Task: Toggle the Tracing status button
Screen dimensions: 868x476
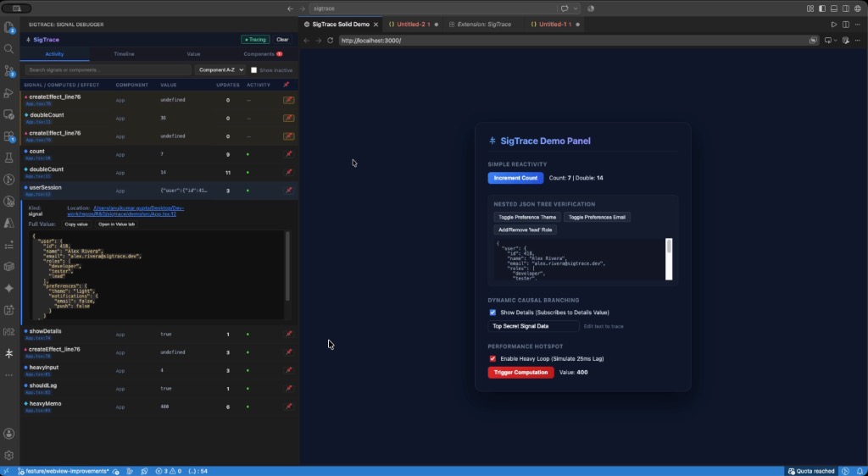Action: (x=255, y=40)
